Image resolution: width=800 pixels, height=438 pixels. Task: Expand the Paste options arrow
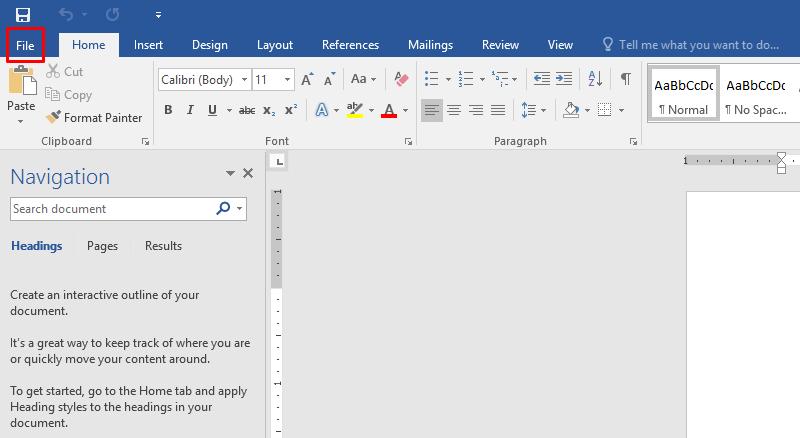point(21,121)
